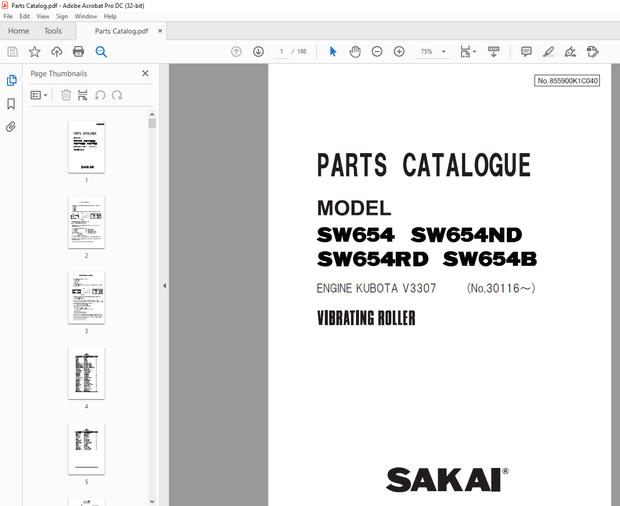The height and width of the screenshot is (506, 620).
Task: Click the PARTS CATALOGUE heading
Action: pos(423,165)
